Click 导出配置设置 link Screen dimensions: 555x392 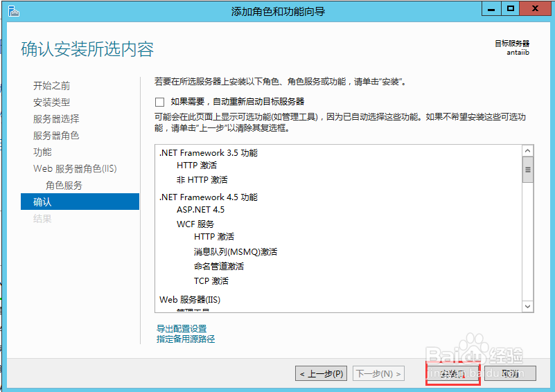182,328
